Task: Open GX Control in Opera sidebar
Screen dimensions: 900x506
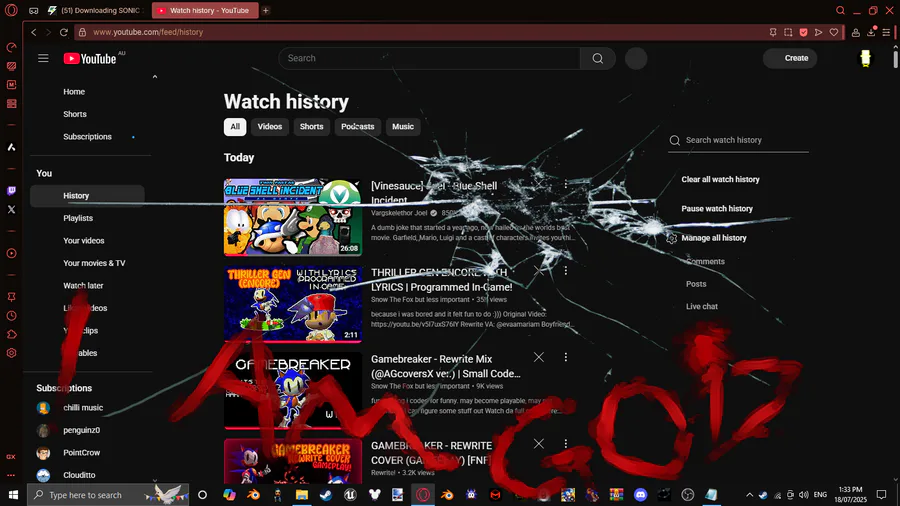Action: tap(11, 47)
